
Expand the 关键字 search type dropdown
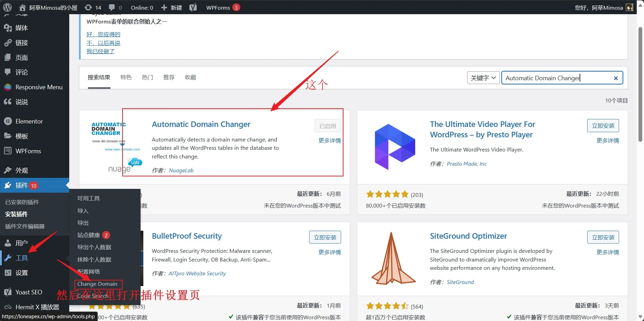click(483, 78)
